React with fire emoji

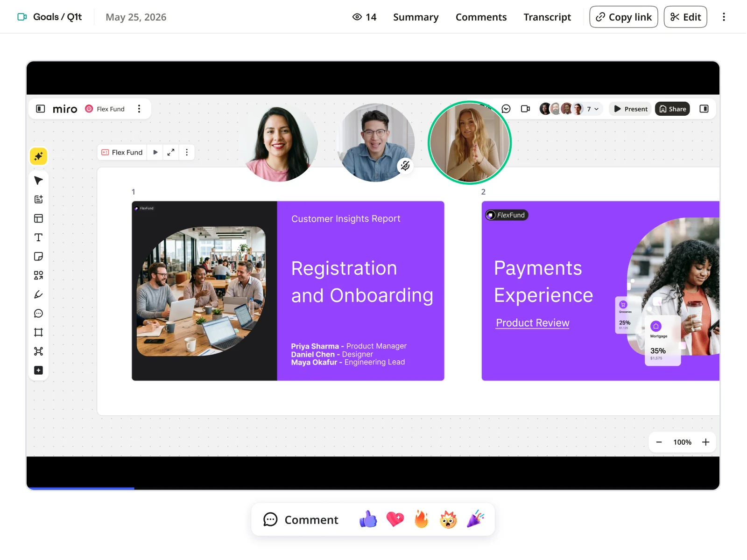point(422,519)
